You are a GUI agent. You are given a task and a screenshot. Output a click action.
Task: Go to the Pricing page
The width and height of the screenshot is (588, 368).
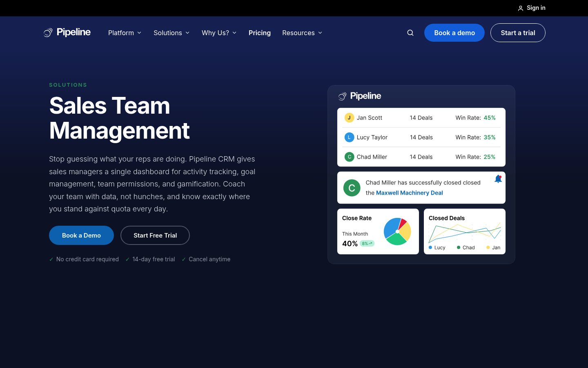tap(260, 33)
